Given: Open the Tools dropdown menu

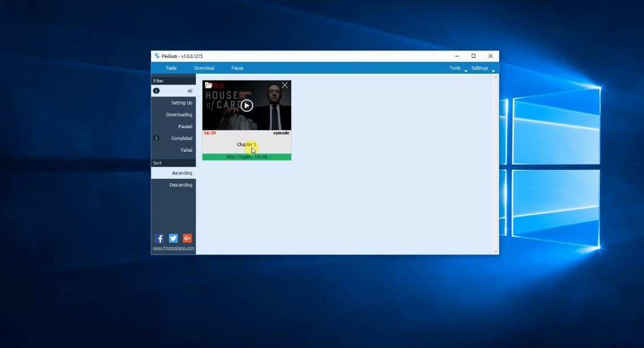Looking at the screenshot, I should coord(458,68).
